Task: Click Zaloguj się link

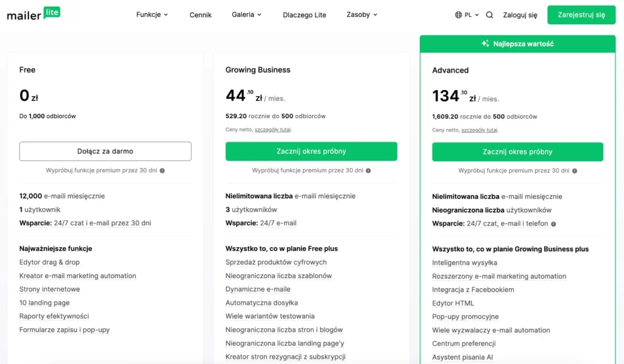Action: (520, 15)
